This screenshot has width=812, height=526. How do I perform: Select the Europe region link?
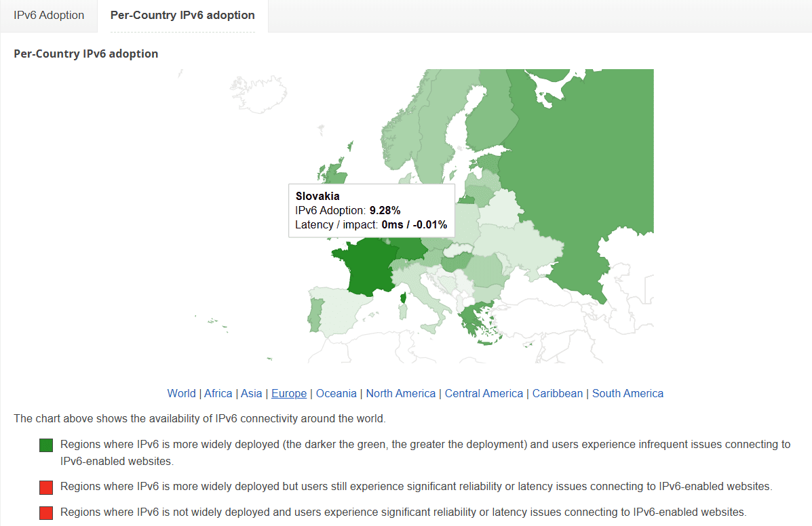[x=288, y=393]
